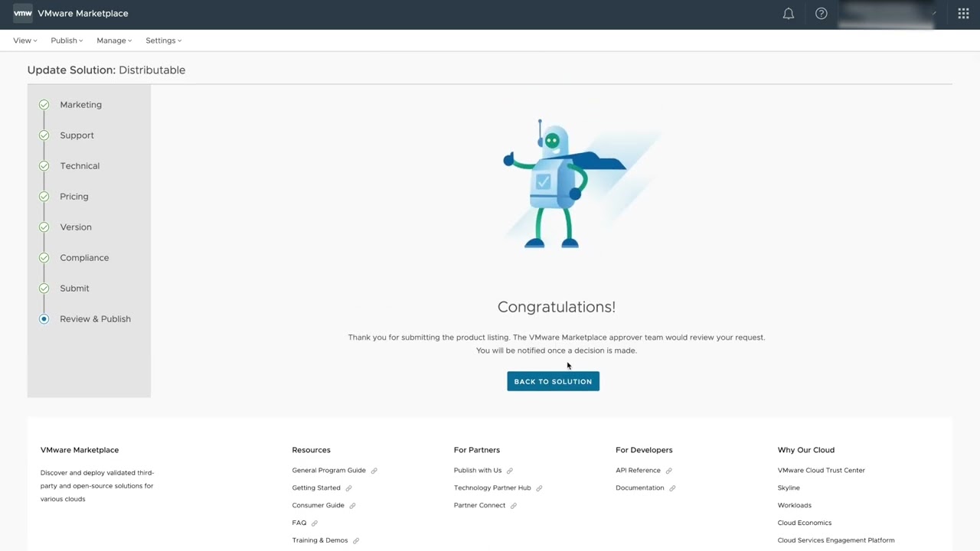Open the Getting Started link

pyautogui.click(x=316, y=488)
